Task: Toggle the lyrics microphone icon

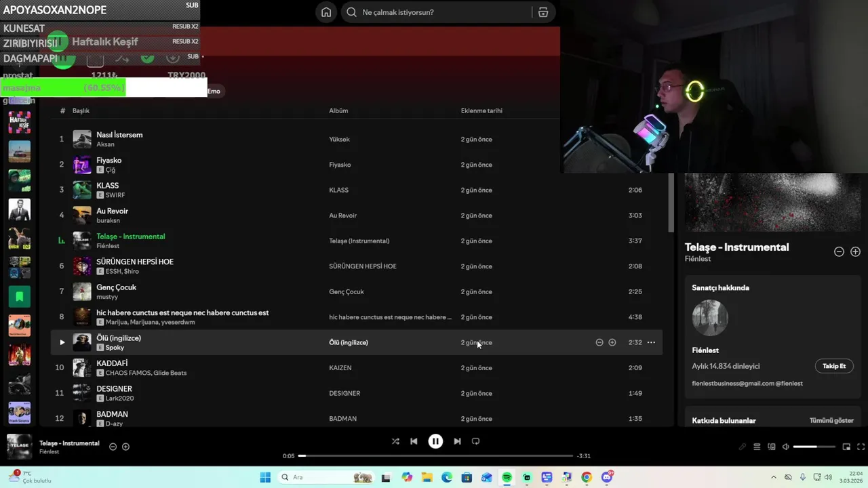Action: (x=743, y=447)
